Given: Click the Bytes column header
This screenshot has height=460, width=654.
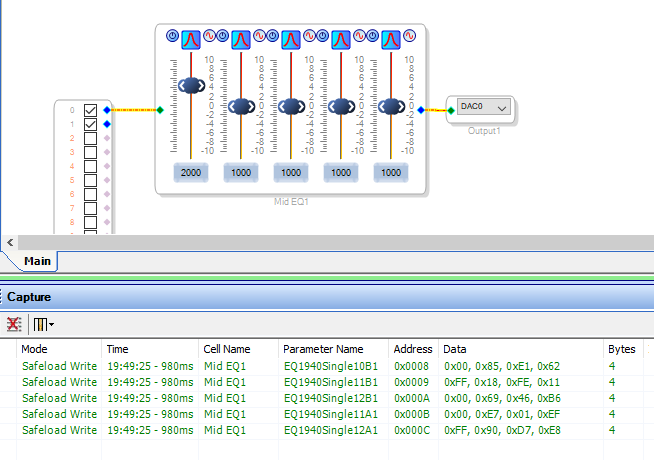Looking at the screenshot, I should coord(624,349).
